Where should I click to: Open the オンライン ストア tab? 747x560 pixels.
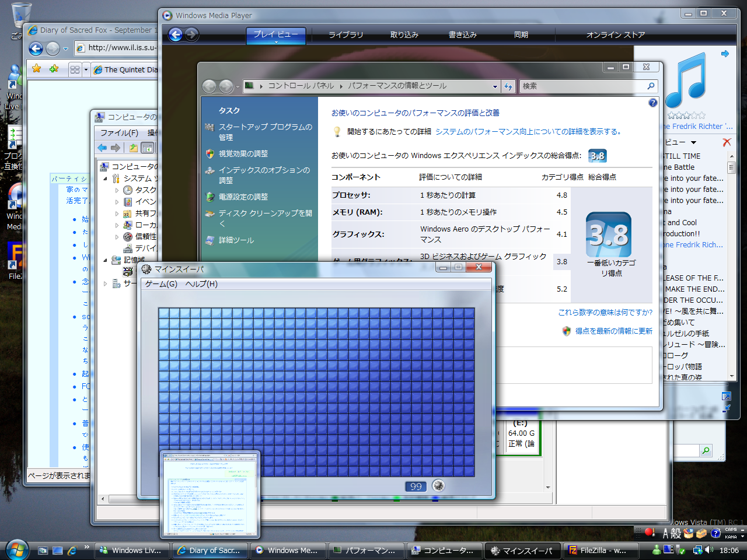[616, 35]
